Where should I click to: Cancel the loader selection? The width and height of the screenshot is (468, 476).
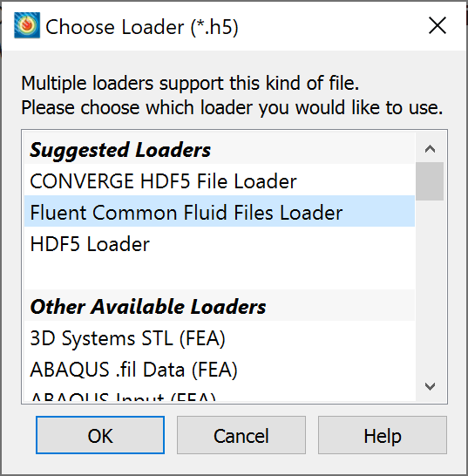[x=241, y=435]
